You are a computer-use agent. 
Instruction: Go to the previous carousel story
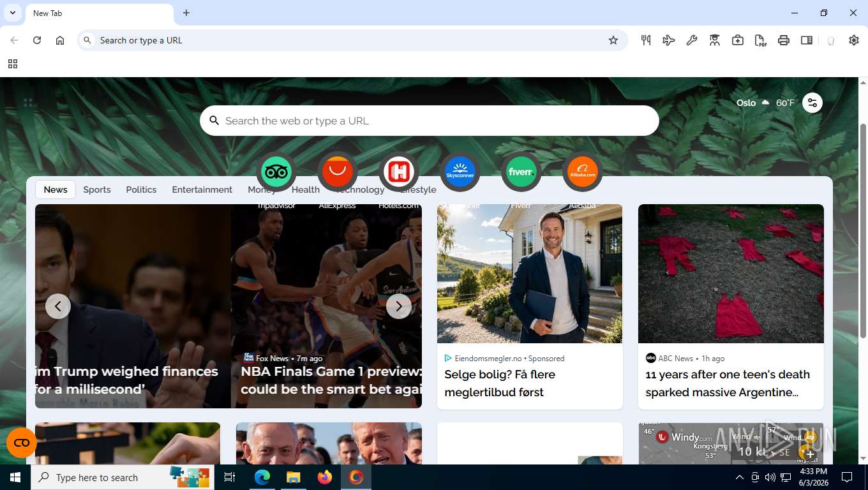coord(58,306)
